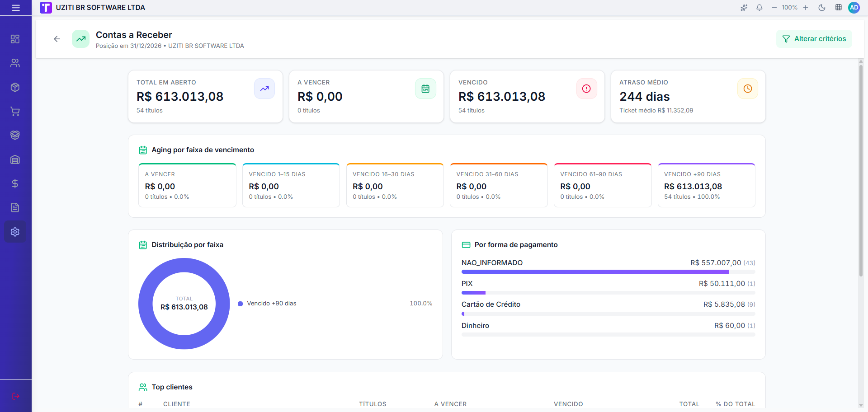Open the hamburger menu
This screenshot has width=868, height=412.
pos(16,8)
